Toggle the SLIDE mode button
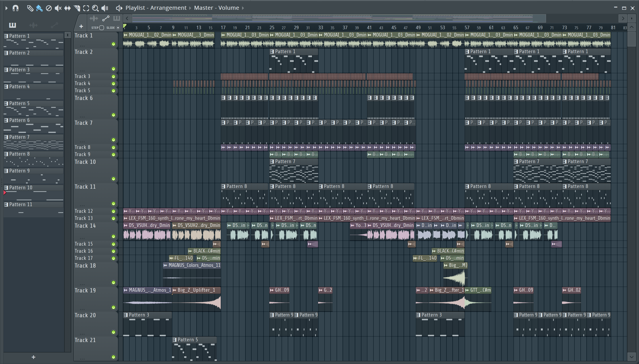 (x=118, y=28)
